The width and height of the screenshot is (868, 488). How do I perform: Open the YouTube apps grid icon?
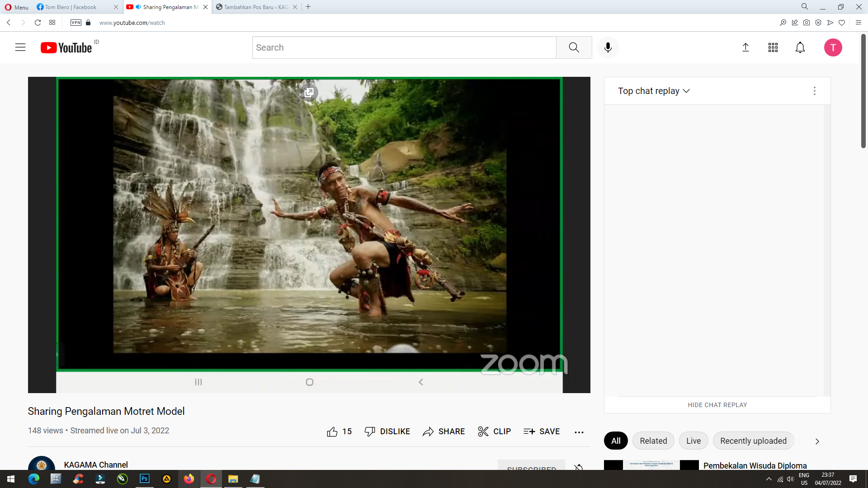tap(773, 47)
